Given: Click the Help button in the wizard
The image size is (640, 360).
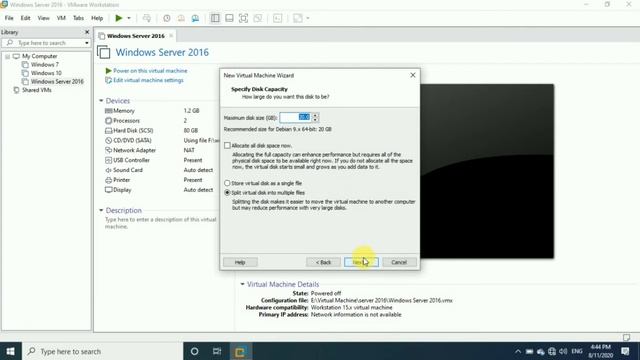Looking at the screenshot, I should 240,262.
